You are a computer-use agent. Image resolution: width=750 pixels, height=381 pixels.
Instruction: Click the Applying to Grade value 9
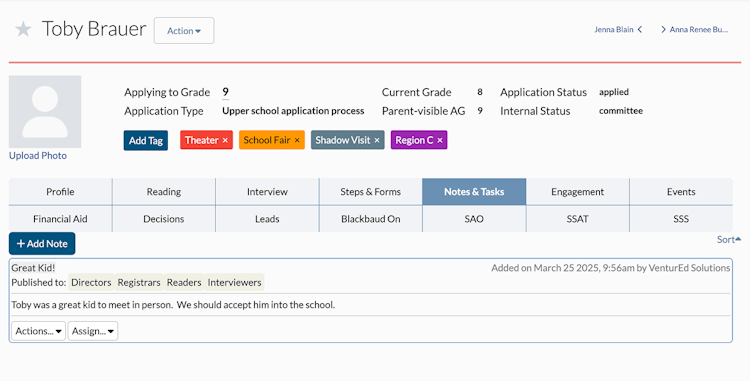coord(225,92)
